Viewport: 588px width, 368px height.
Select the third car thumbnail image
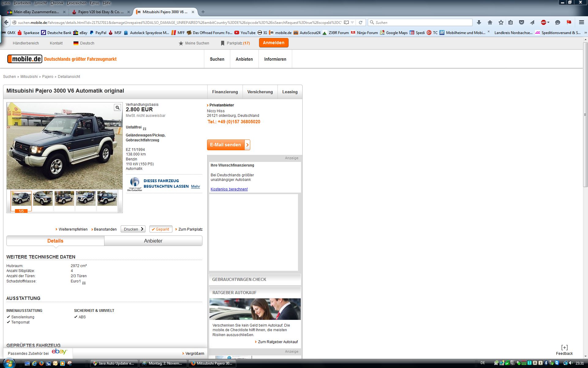[x=64, y=198]
